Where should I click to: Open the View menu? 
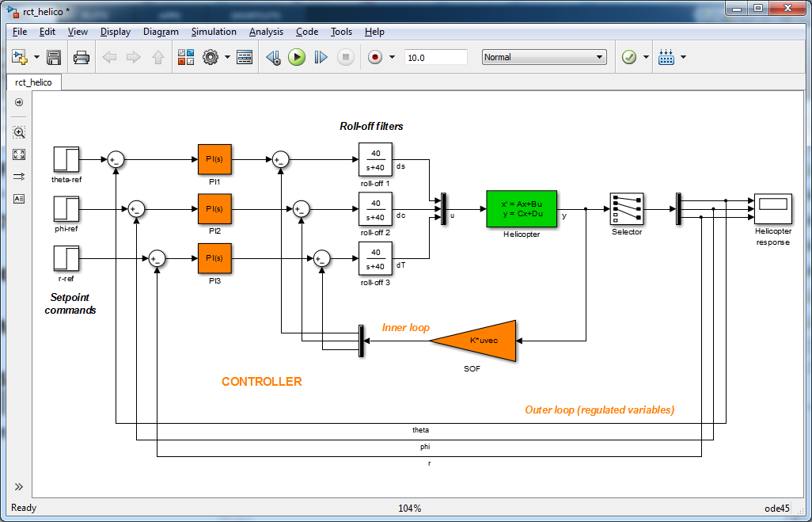[78, 32]
